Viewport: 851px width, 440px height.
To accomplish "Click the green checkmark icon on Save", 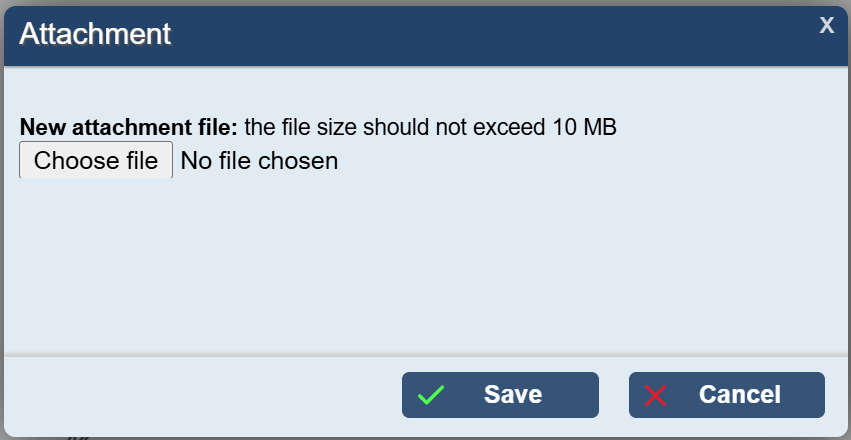I will coord(431,395).
